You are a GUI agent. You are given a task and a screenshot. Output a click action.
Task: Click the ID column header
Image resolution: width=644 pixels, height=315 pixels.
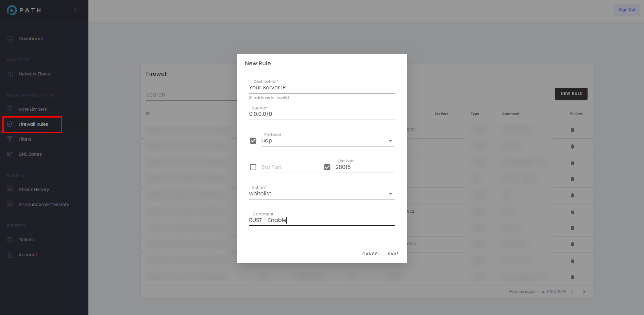click(148, 113)
